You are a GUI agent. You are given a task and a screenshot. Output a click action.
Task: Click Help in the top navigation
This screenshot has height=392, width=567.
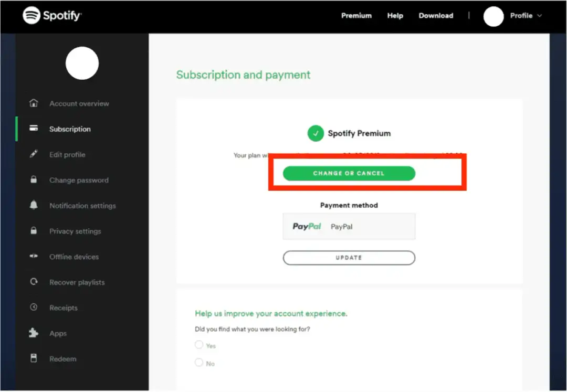tap(395, 16)
